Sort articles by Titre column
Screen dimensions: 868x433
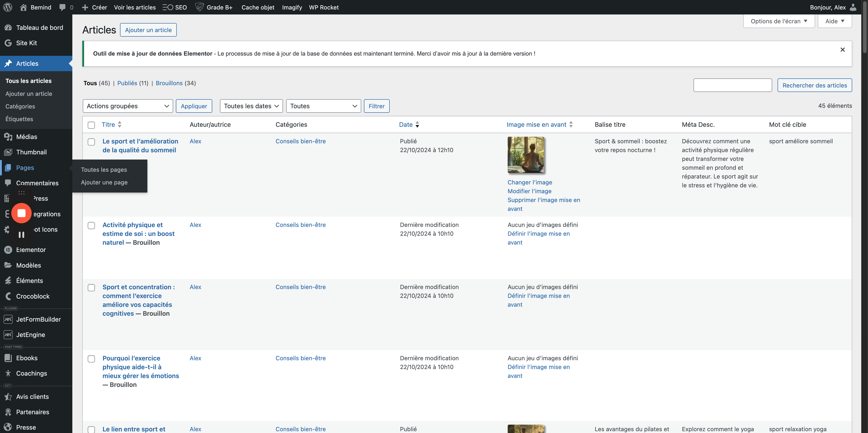[111, 124]
